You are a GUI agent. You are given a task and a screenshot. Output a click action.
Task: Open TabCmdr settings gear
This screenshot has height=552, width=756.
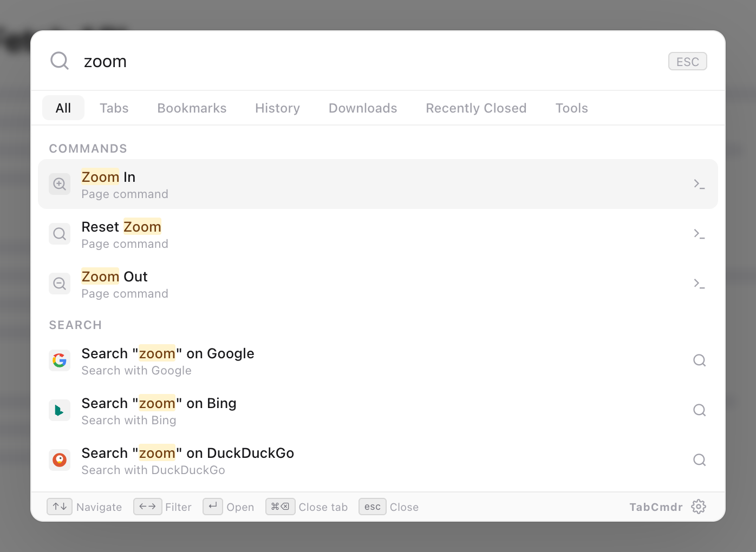(x=699, y=507)
